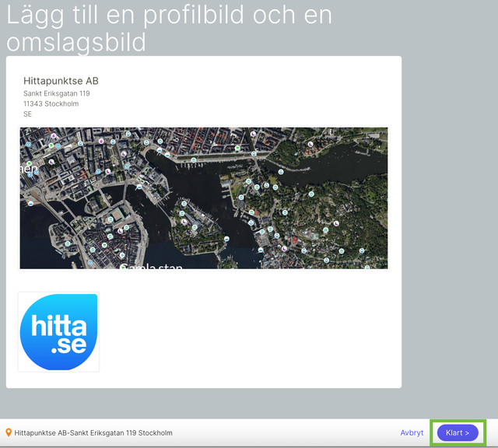Screen dimensions: 498x448
Task: Click the 11343 Stockholm postal line
Action: point(51,103)
